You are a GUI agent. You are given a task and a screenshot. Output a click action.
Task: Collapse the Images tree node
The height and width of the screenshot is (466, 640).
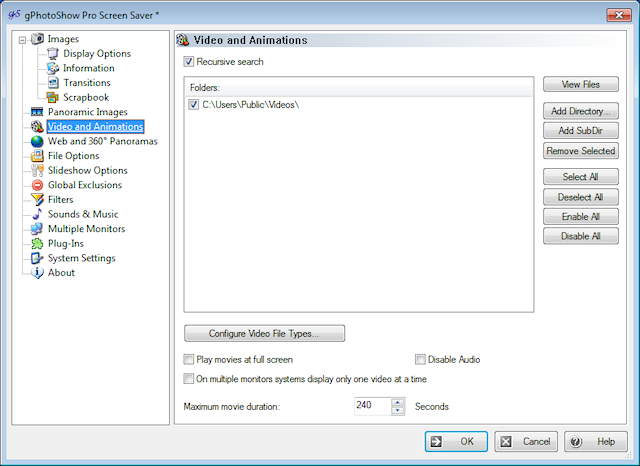pyautogui.click(x=22, y=40)
